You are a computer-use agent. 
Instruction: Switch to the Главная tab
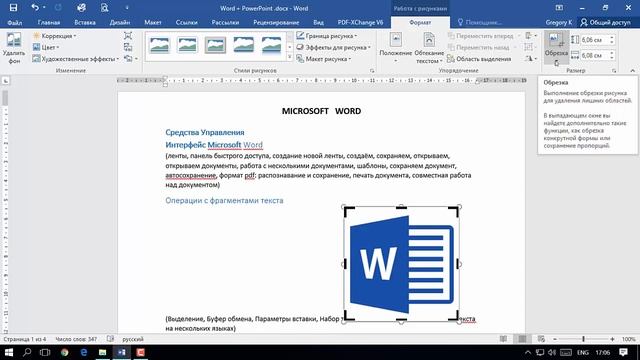tap(49, 22)
